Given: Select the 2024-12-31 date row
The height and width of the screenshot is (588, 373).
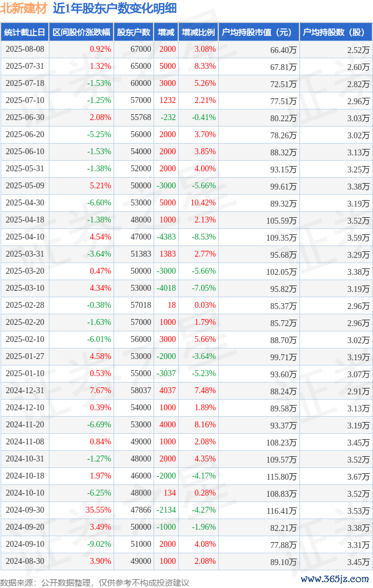Looking at the screenshot, I should [x=186, y=391].
